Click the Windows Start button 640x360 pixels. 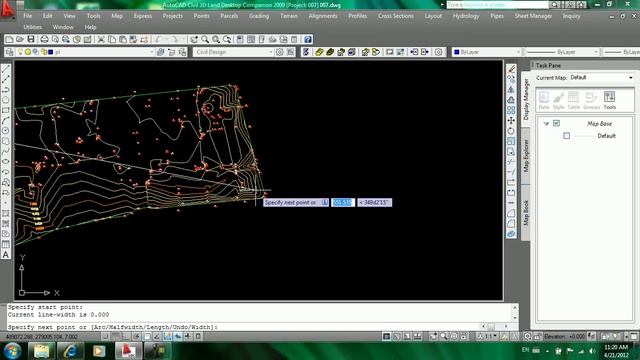click(x=12, y=351)
